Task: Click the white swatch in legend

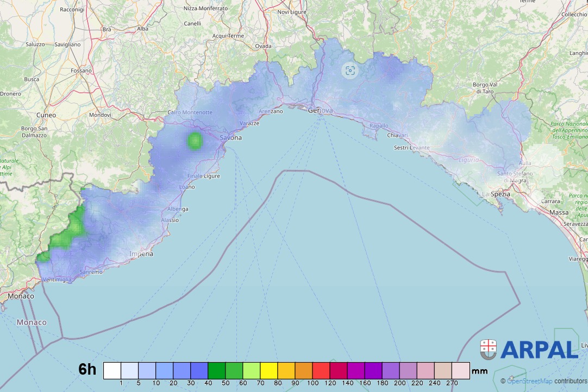Action: [112, 370]
